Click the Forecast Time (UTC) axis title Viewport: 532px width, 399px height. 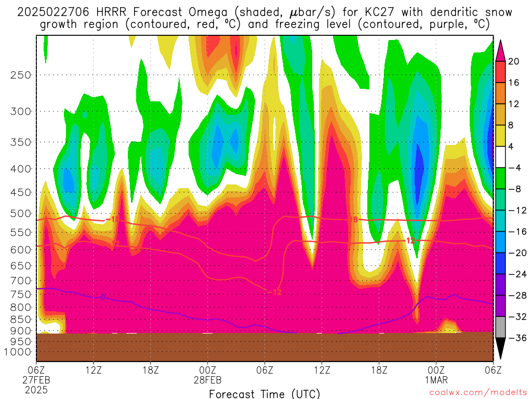[x=264, y=394]
